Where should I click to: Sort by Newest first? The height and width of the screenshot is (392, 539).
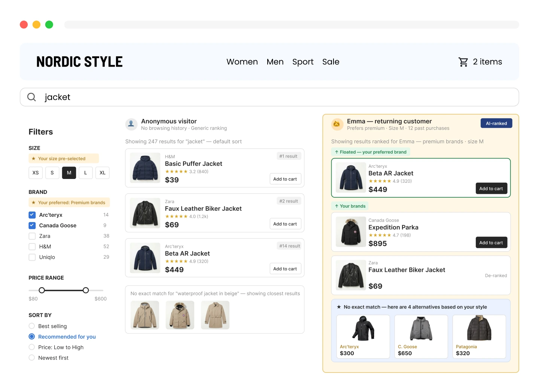pyautogui.click(x=32, y=358)
